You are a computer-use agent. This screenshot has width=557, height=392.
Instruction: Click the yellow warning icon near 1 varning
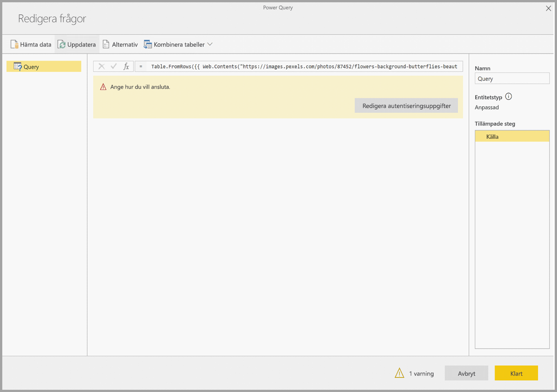[399, 373]
